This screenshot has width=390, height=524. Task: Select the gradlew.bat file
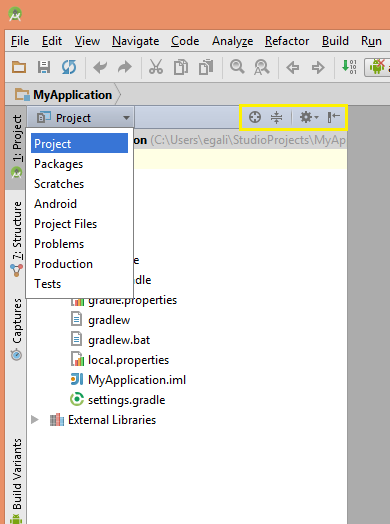(x=111, y=340)
